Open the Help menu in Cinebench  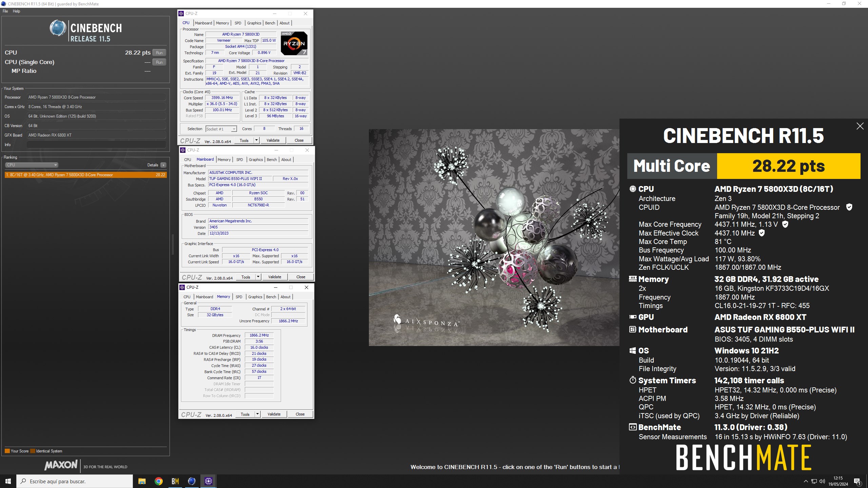(x=16, y=11)
